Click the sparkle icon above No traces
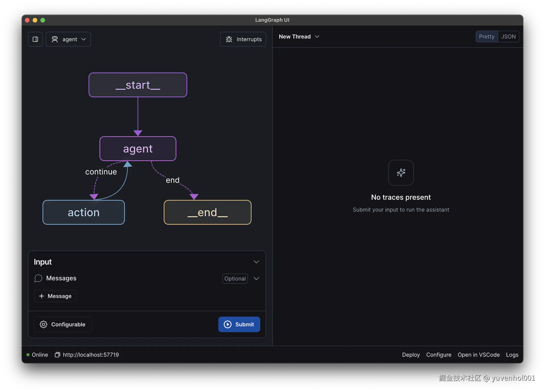 (x=401, y=173)
